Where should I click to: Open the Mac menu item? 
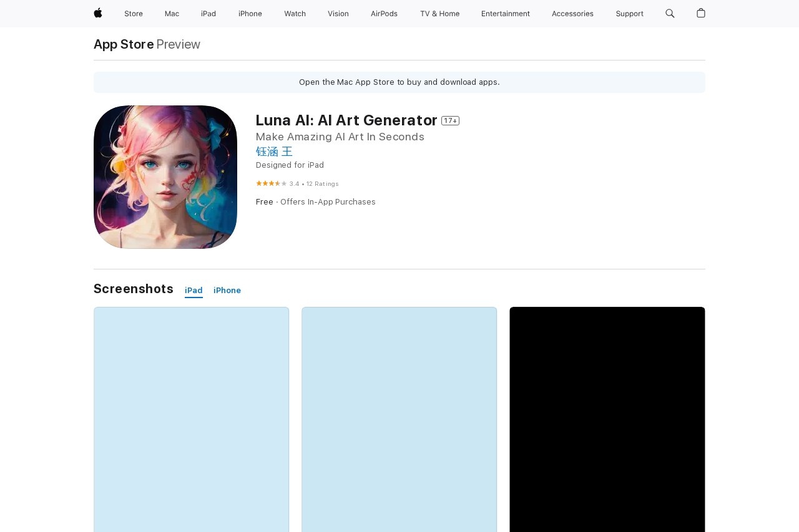(172, 14)
